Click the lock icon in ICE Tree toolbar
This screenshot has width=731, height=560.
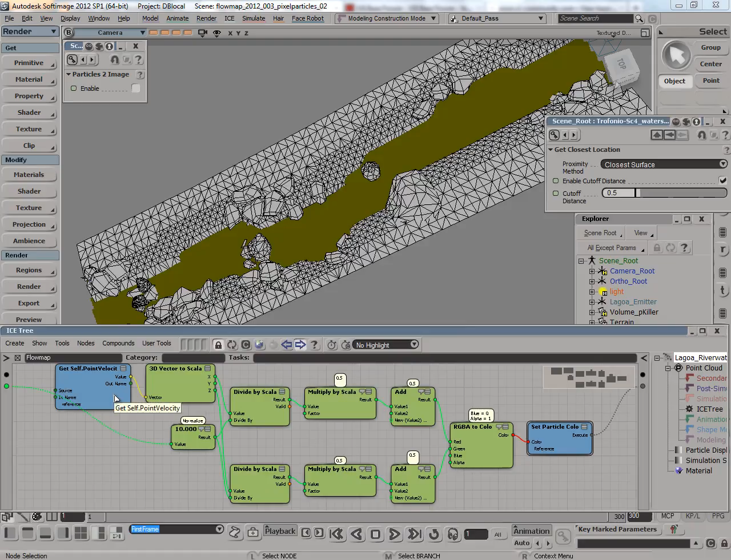pyautogui.click(x=218, y=345)
